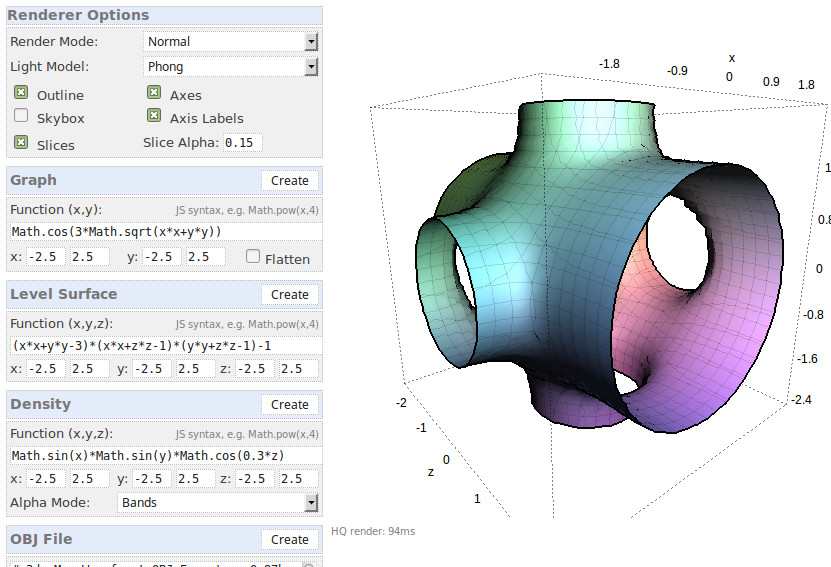Click Create button in Graph section

click(290, 181)
